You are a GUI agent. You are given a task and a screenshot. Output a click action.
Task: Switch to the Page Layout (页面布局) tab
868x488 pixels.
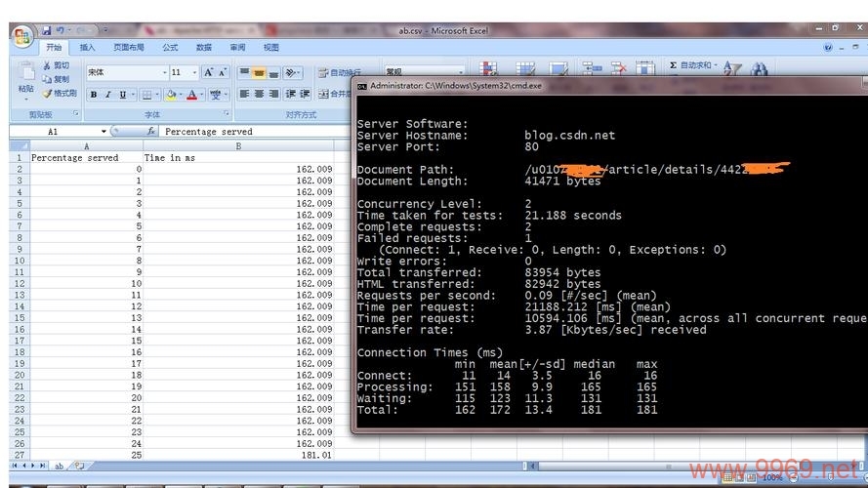tap(129, 48)
